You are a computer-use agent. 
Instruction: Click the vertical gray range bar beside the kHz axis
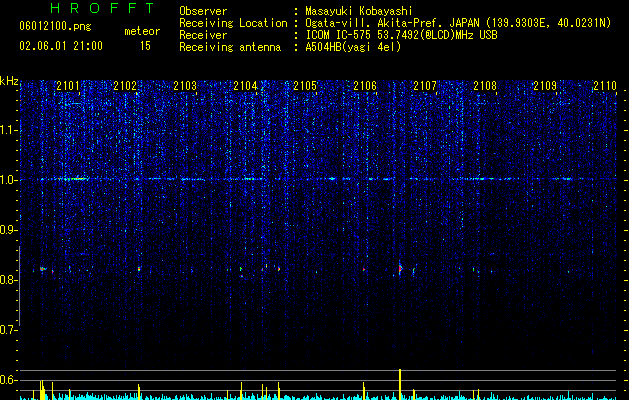click(x=20, y=286)
